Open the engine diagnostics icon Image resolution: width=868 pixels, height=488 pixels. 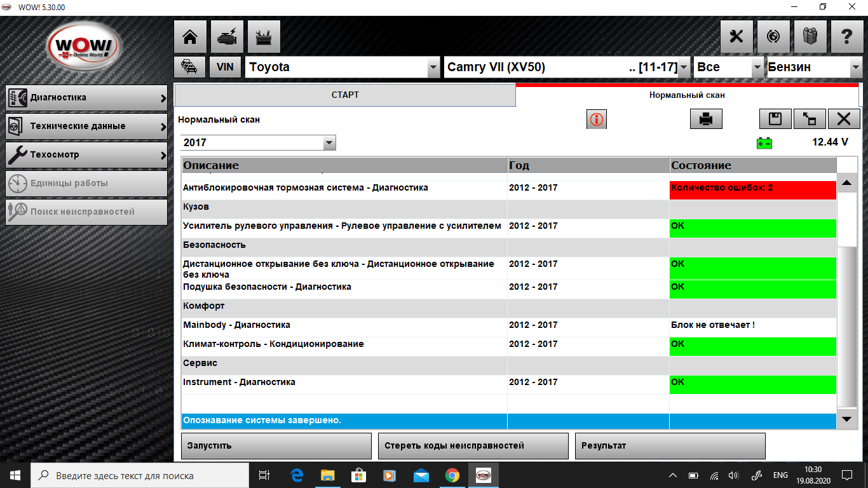click(x=227, y=37)
